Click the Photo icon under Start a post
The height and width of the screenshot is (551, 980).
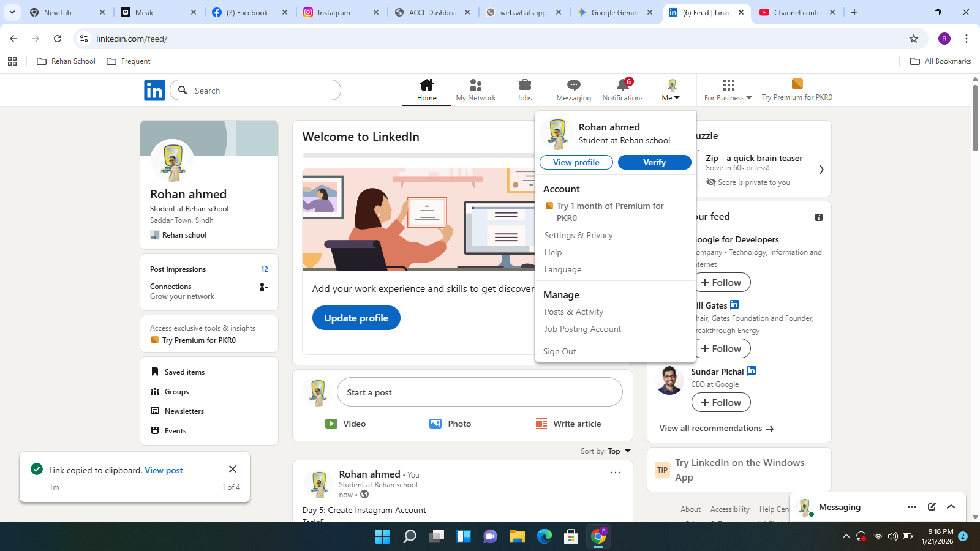coord(435,424)
